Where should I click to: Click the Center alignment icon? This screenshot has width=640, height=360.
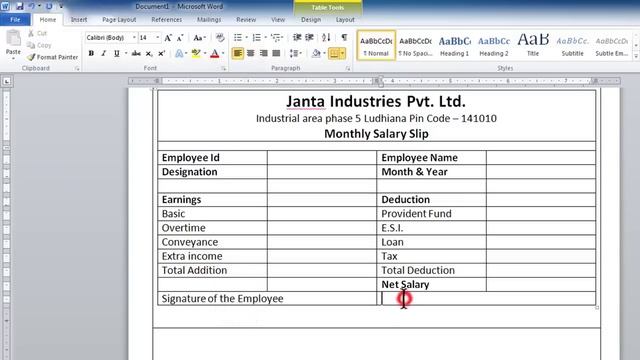point(251,53)
